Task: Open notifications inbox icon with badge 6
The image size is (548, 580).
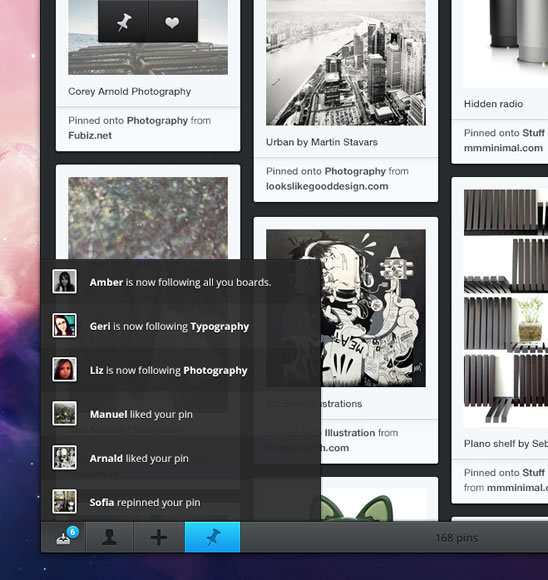Action: pyautogui.click(x=64, y=537)
